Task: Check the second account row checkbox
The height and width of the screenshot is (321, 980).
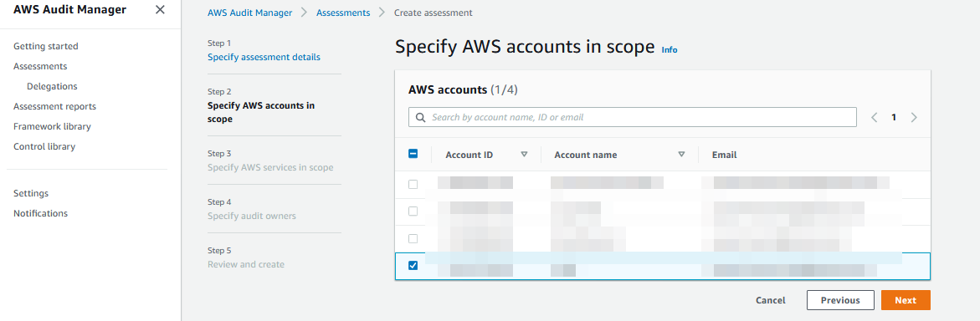Action: click(413, 211)
